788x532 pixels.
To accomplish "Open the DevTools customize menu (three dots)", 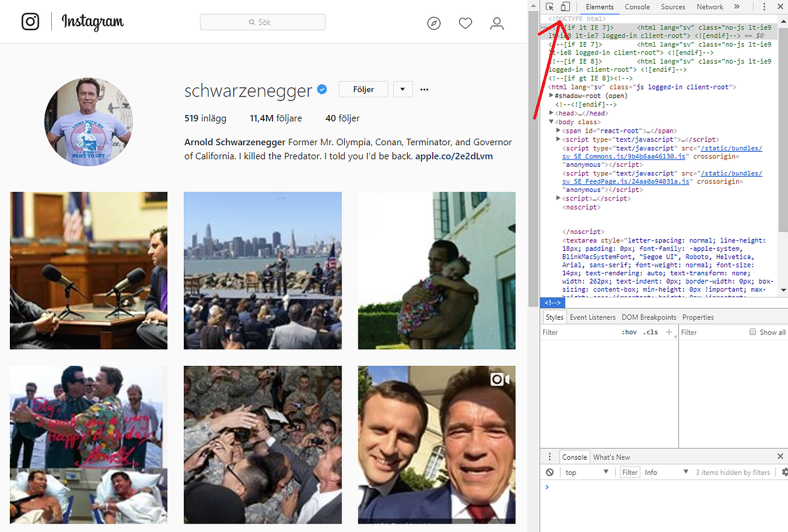I will point(764,6).
